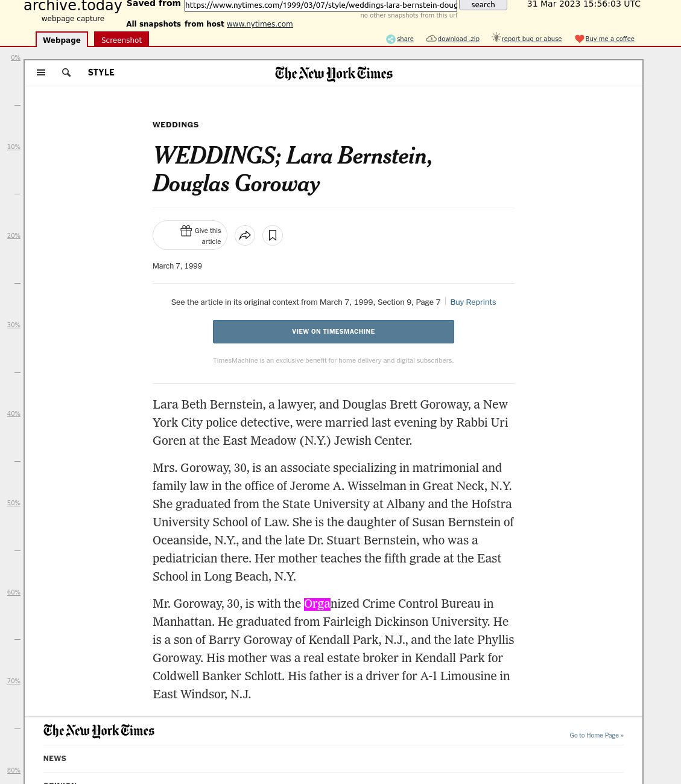
Task: Click the red heart icon
Action: click(580, 39)
